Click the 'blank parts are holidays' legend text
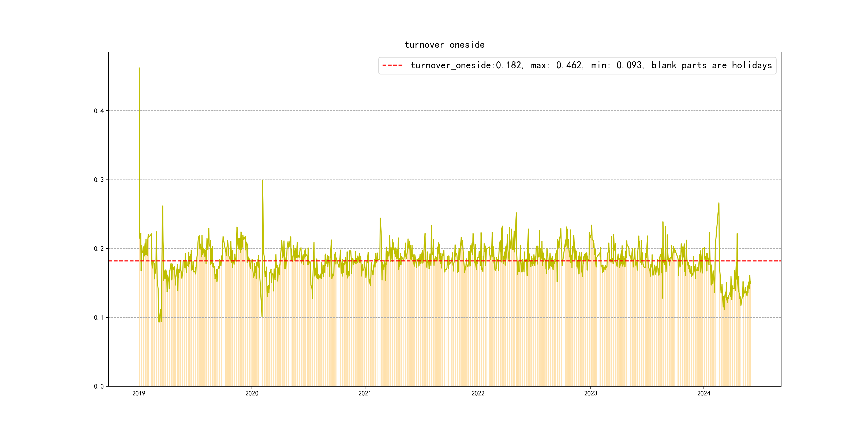Screen dimensions: 868x434 [x=711, y=65]
